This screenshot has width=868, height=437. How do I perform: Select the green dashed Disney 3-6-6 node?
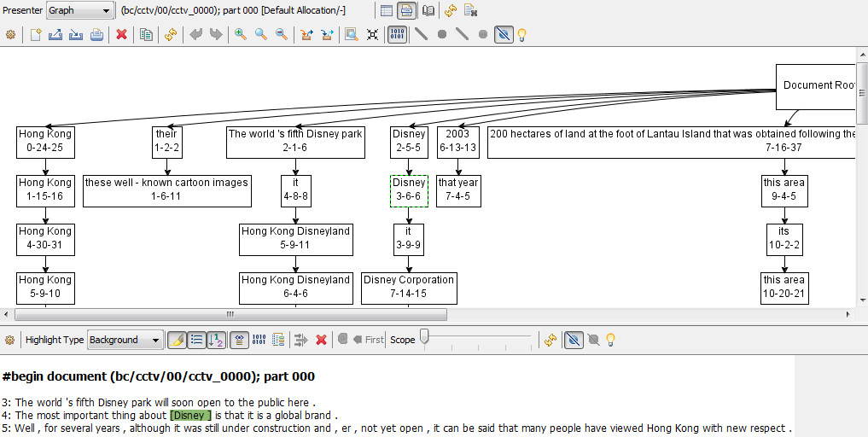409,190
